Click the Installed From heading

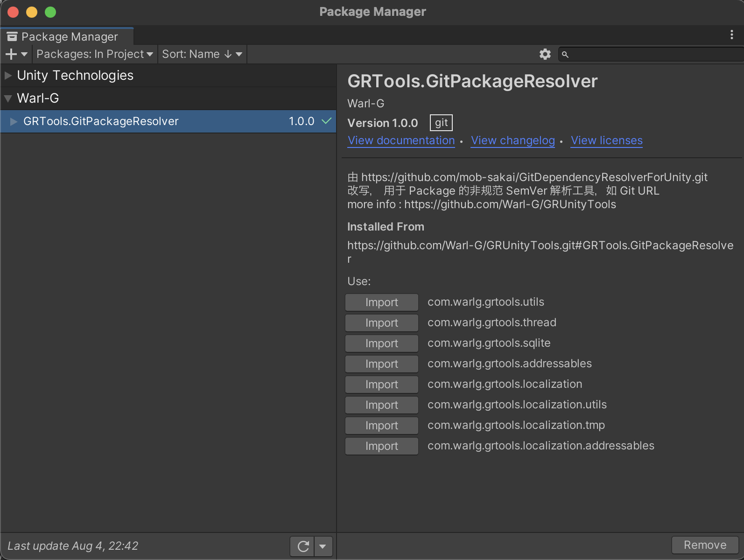click(386, 227)
